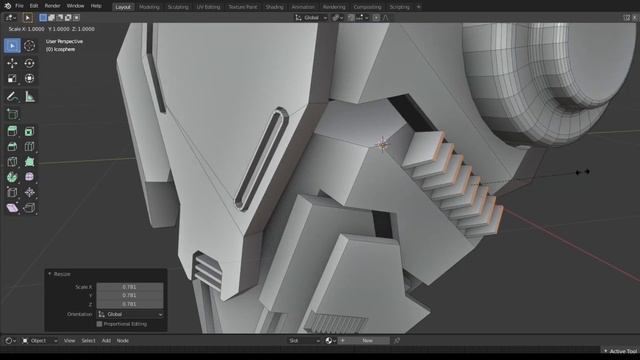Select the Inset Faces tool
This screenshot has height=360, width=640.
click(29, 131)
